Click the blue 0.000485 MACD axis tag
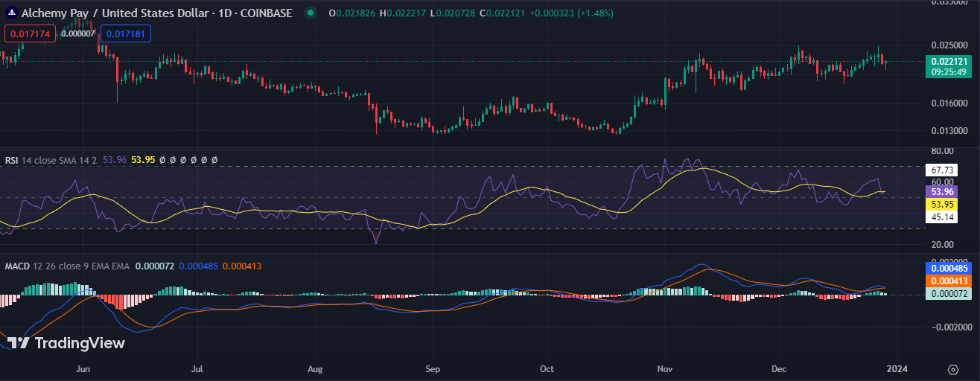 pyautogui.click(x=949, y=268)
